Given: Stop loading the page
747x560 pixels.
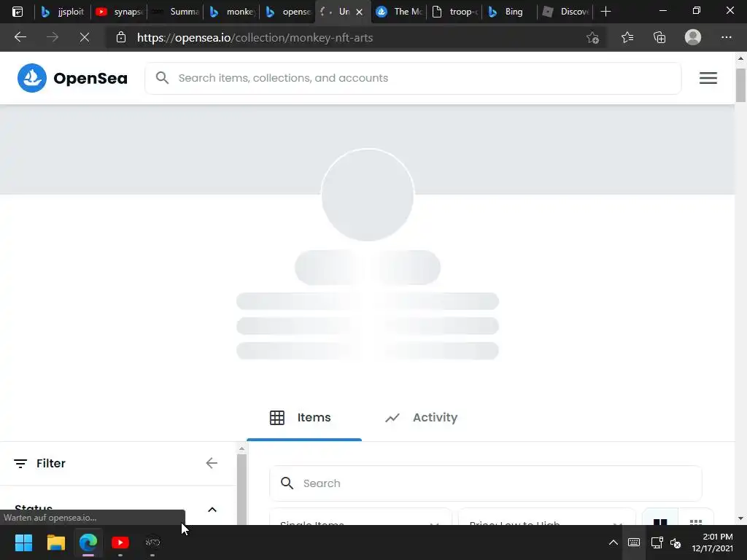Looking at the screenshot, I should 85,37.
